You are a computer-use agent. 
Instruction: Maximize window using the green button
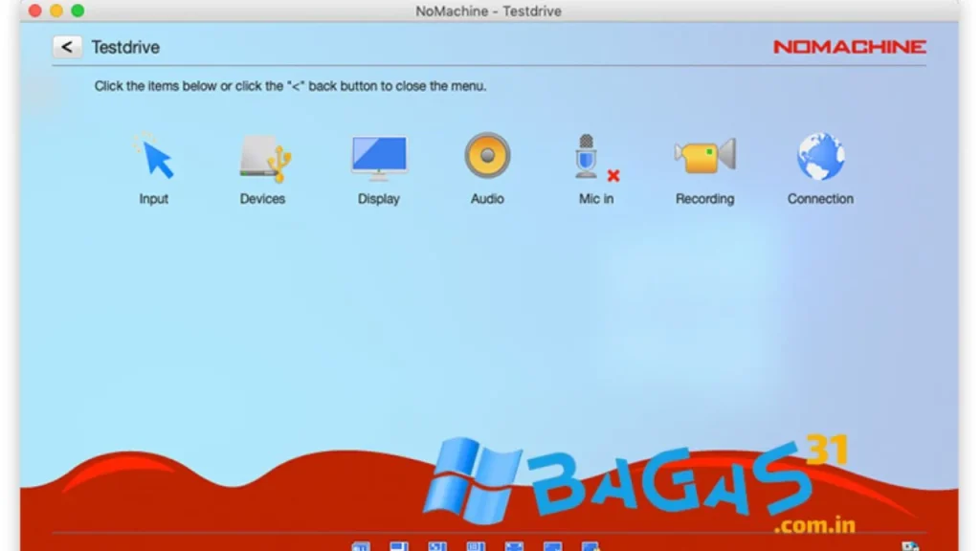click(78, 11)
